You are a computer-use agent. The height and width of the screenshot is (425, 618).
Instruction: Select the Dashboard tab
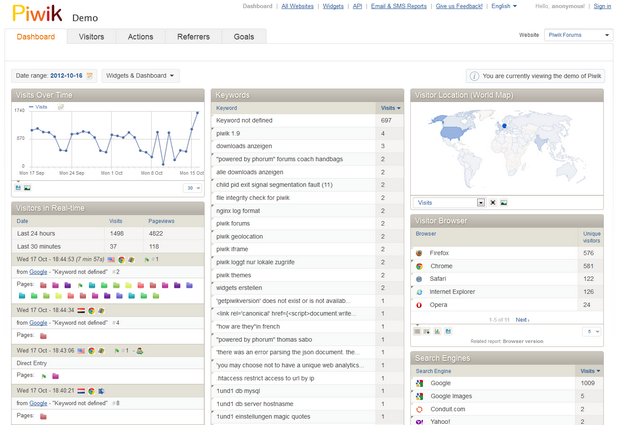tap(36, 37)
